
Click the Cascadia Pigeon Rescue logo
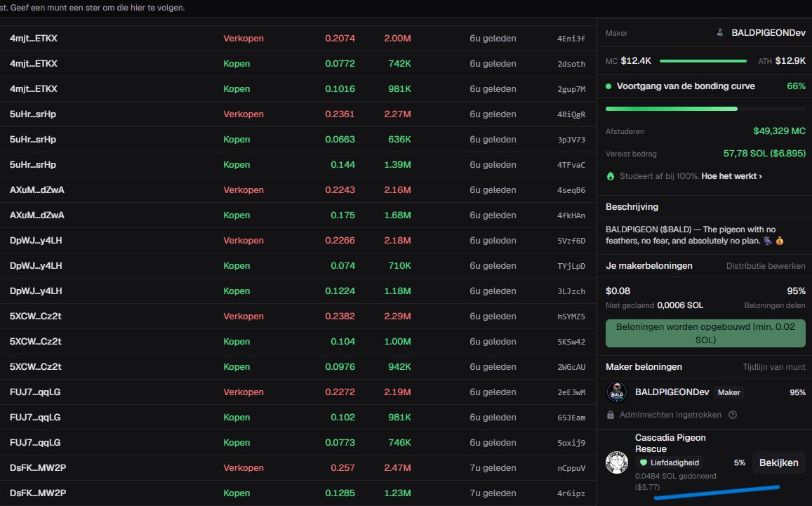[x=617, y=462]
